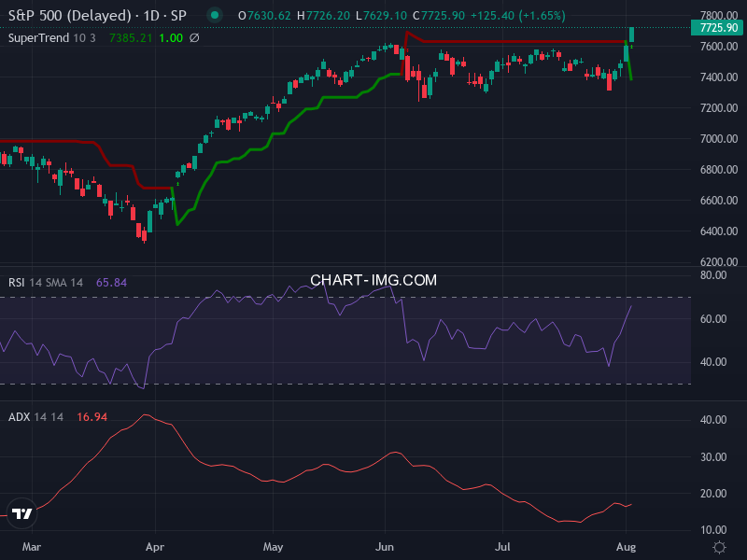Click the Jul label on time axis
Viewport: 747px width, 560px height.
point(502,547)
